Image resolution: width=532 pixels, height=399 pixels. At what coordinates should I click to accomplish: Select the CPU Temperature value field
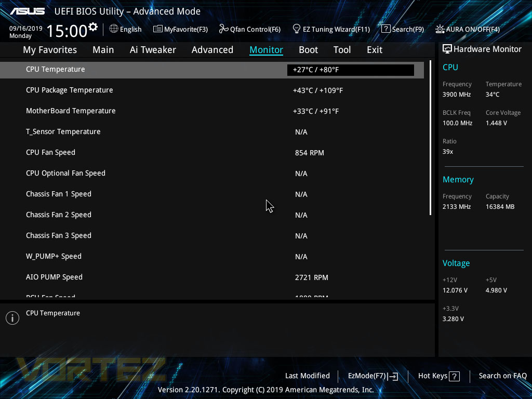click(351, 70)
